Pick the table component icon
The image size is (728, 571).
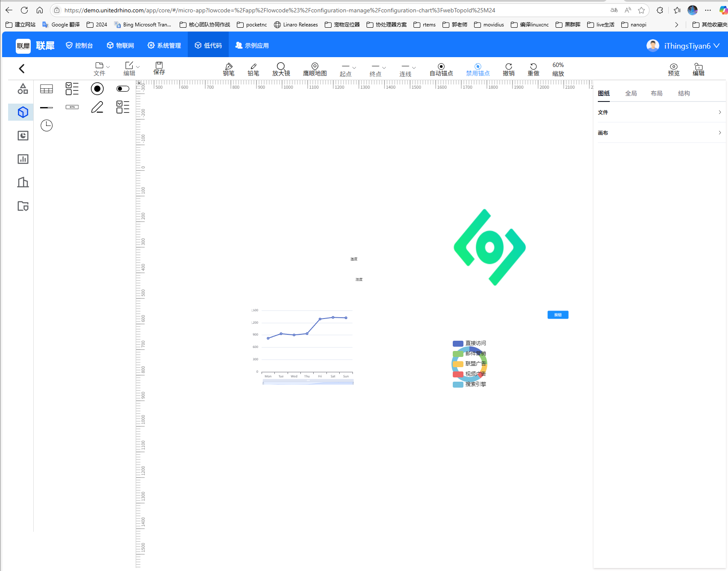click(47, 89)
